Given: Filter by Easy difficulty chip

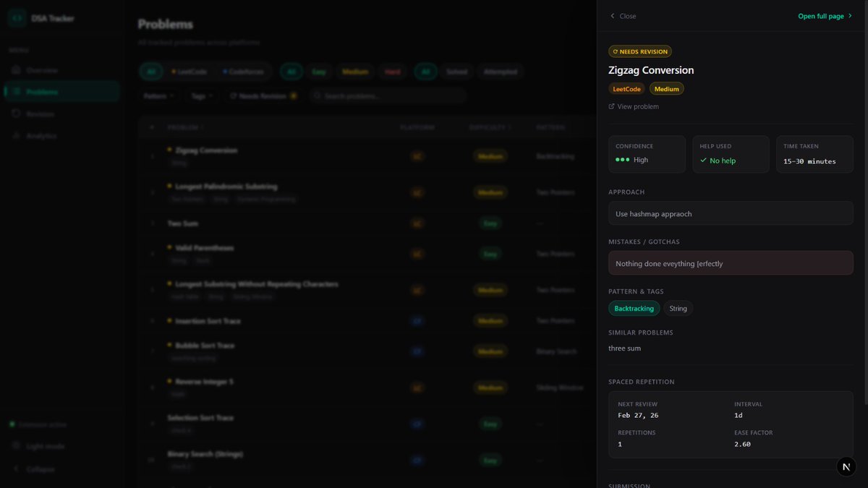Looking at the screenshot, I should [x=318, y=72].
